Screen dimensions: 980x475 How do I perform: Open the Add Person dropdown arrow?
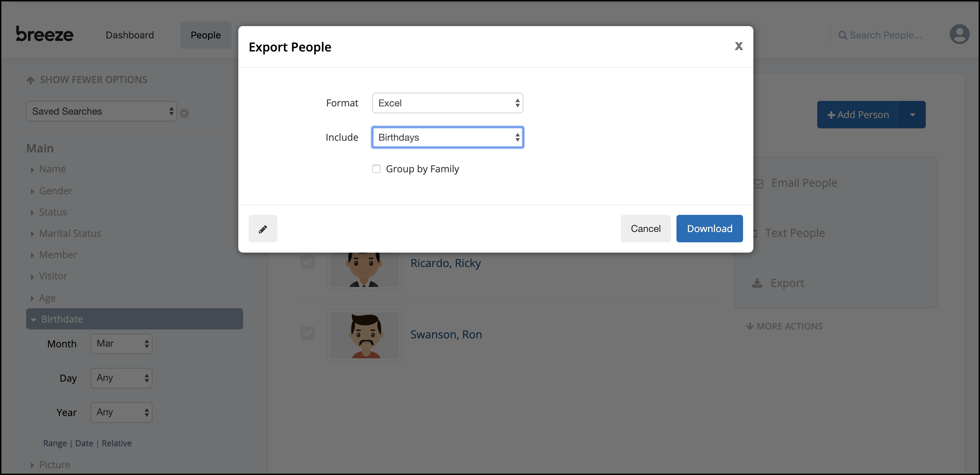[x=912, y=115]
